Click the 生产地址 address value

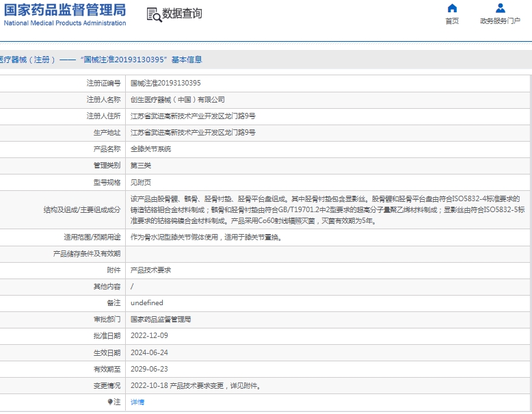click(x=193, y=133)
